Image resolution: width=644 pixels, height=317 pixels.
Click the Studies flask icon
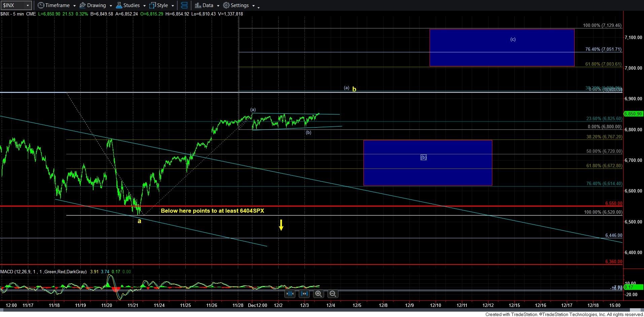pyautogui.click(x=119, y=5)
